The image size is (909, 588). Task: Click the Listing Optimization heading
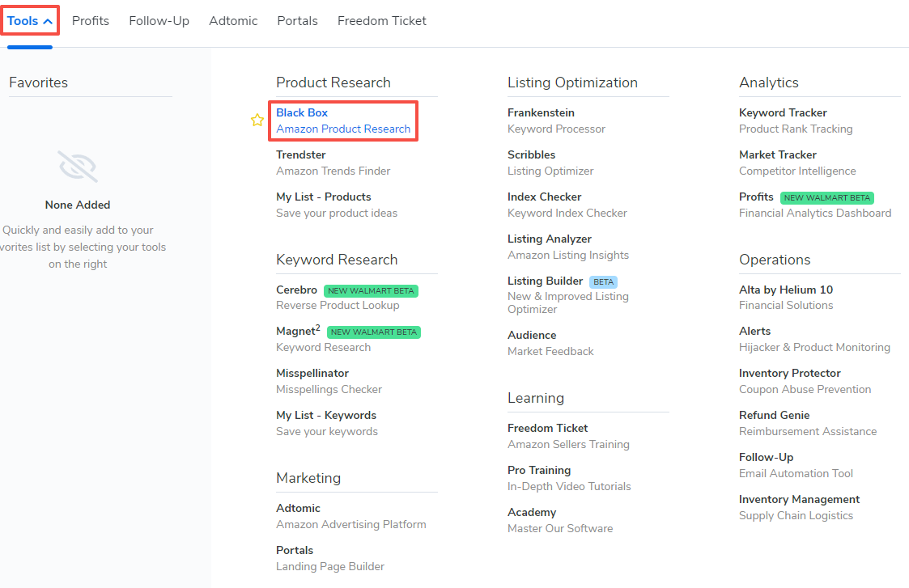tap(572, 82)
